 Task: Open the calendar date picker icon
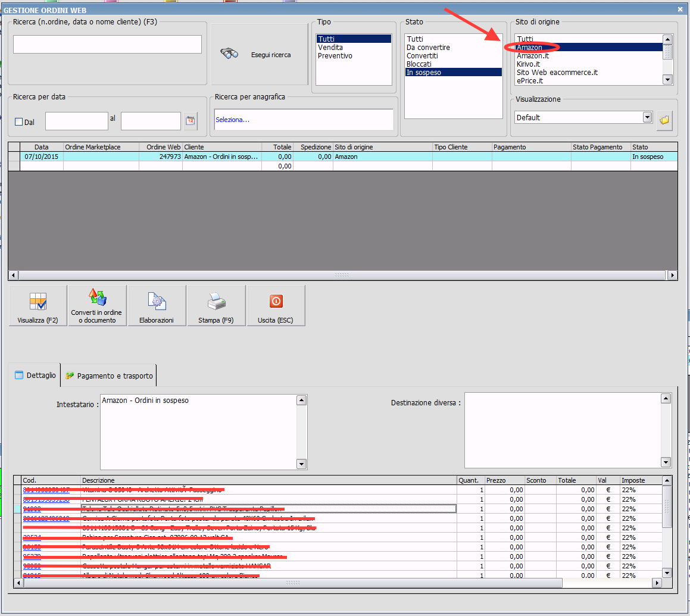(x=191, y=121)
